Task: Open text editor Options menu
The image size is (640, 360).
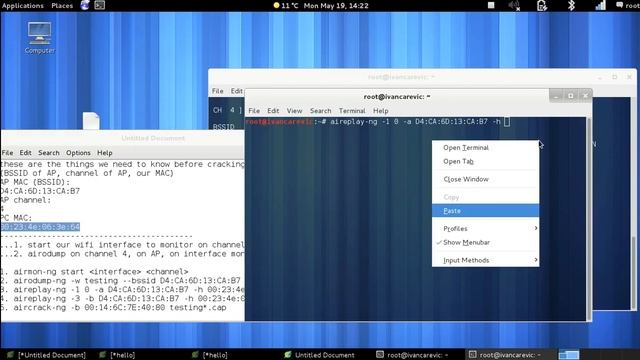Action: 78,153
